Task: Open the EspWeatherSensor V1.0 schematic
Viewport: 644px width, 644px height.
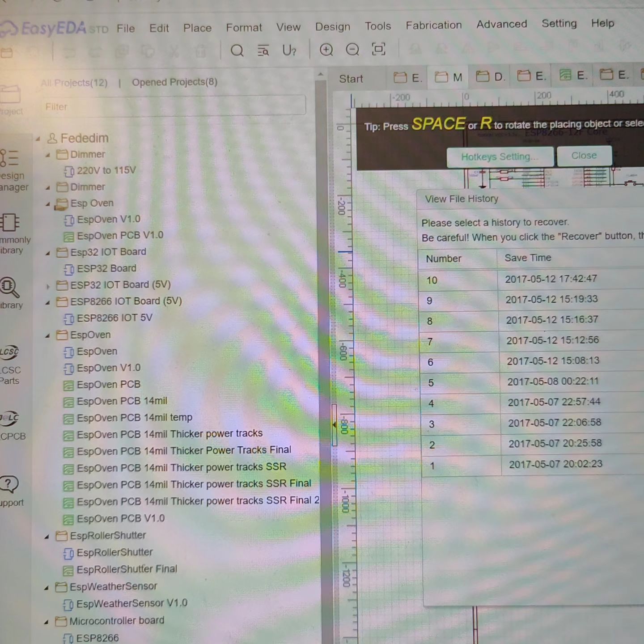Action: [x=125, y=604]
